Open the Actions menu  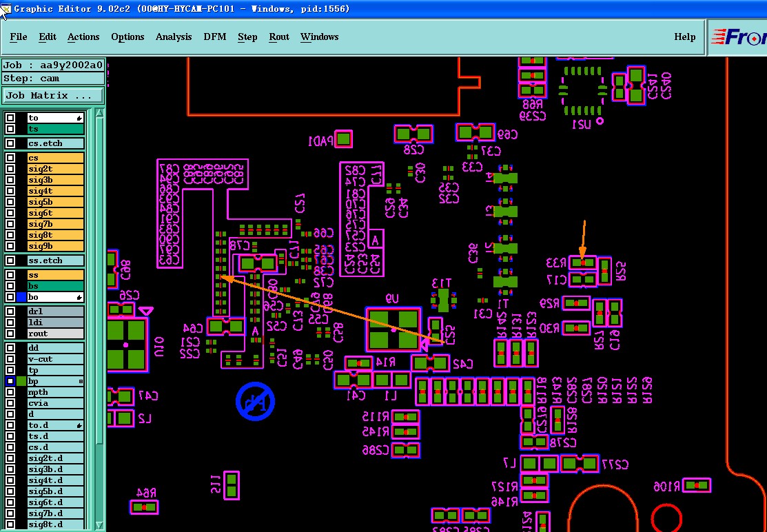[x=83, y=37]
